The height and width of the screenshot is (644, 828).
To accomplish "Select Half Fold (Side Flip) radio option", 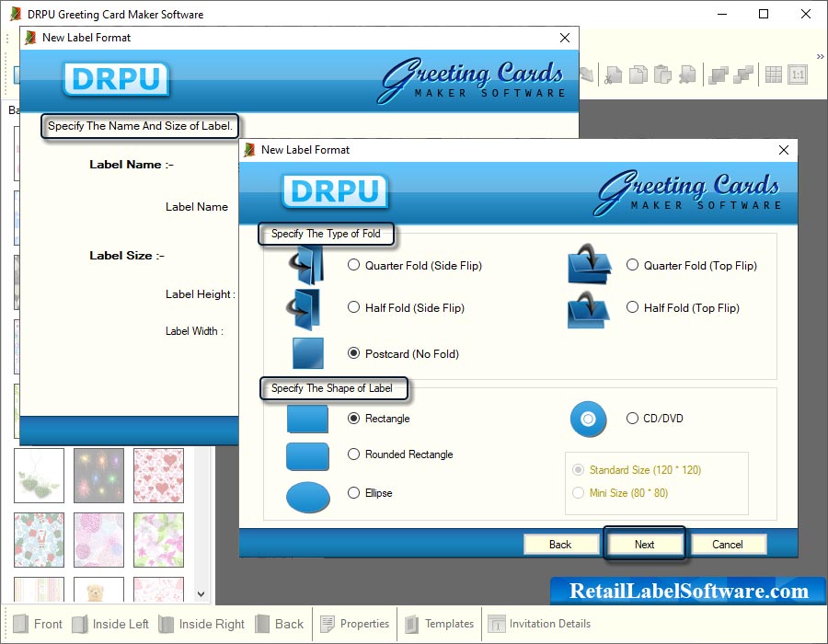I will click(x=353, y=307).
